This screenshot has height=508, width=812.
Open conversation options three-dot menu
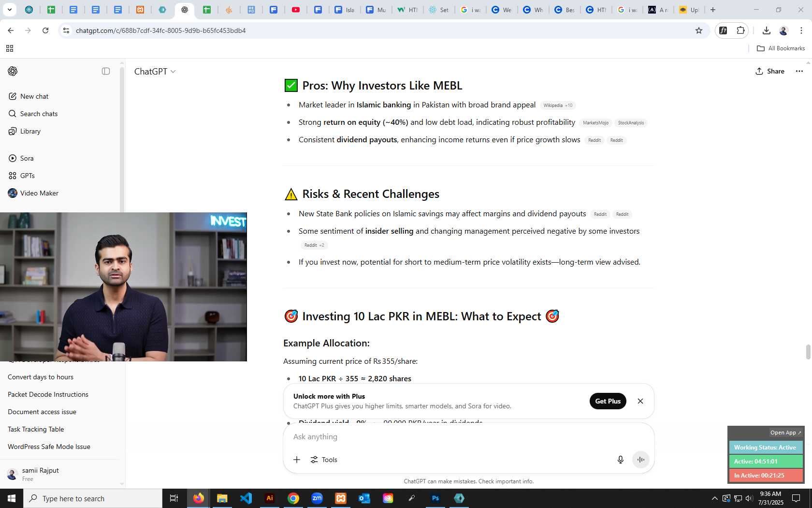(x=799, y=71)
